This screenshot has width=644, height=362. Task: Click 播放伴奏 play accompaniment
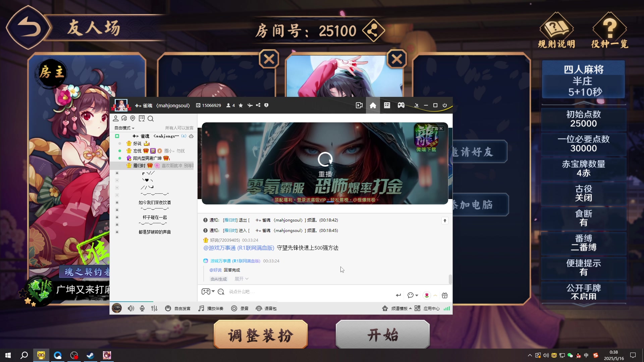click(x=211, y=308)
